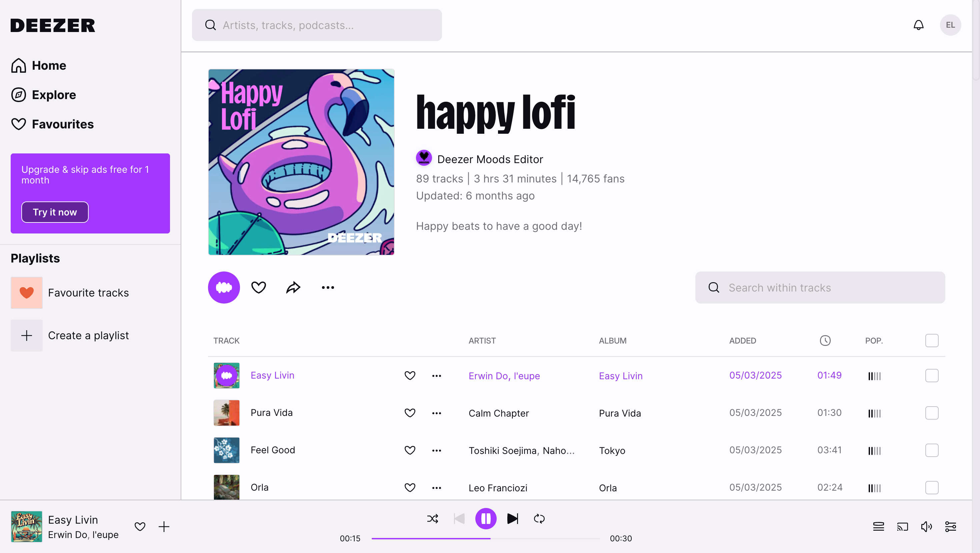The image size is (980, 553).
Task: Tick the checkbox beside Pura Vida
Action: tap(932, 413)
